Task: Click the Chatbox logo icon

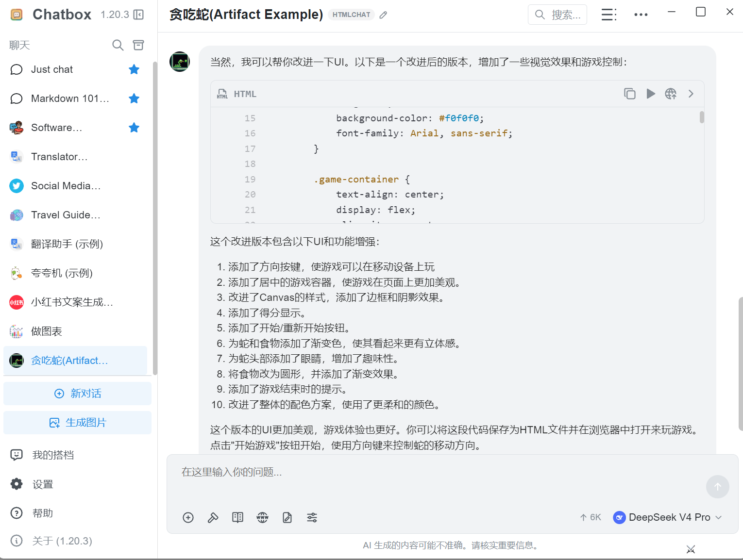Action: point(17,15)
